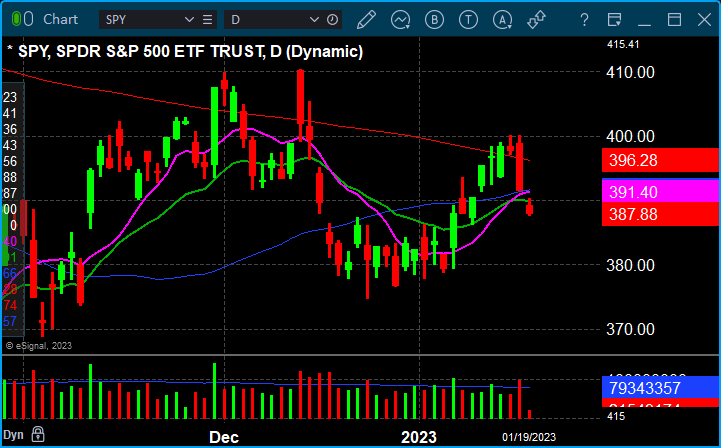Click the 79343357 blue volume label
Image resolution: width=721 pixels, height=448 pixels.
[x=660, y=388]
